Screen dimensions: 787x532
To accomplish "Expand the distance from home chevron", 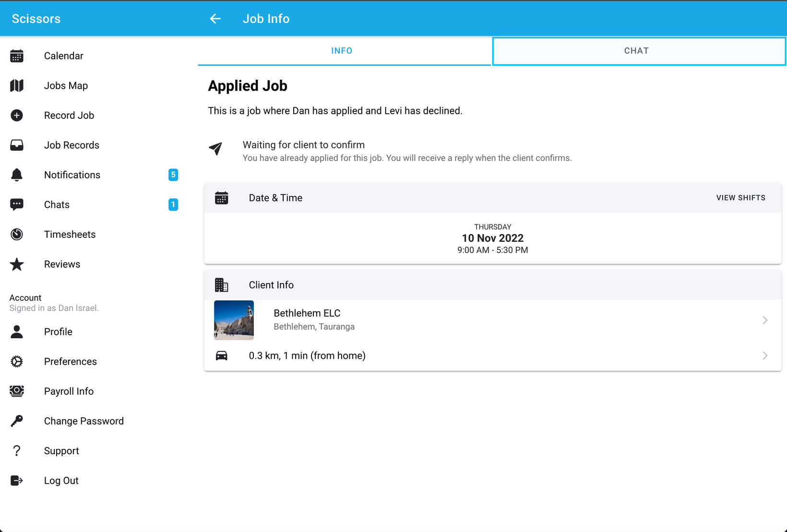I will pos(765,356).
